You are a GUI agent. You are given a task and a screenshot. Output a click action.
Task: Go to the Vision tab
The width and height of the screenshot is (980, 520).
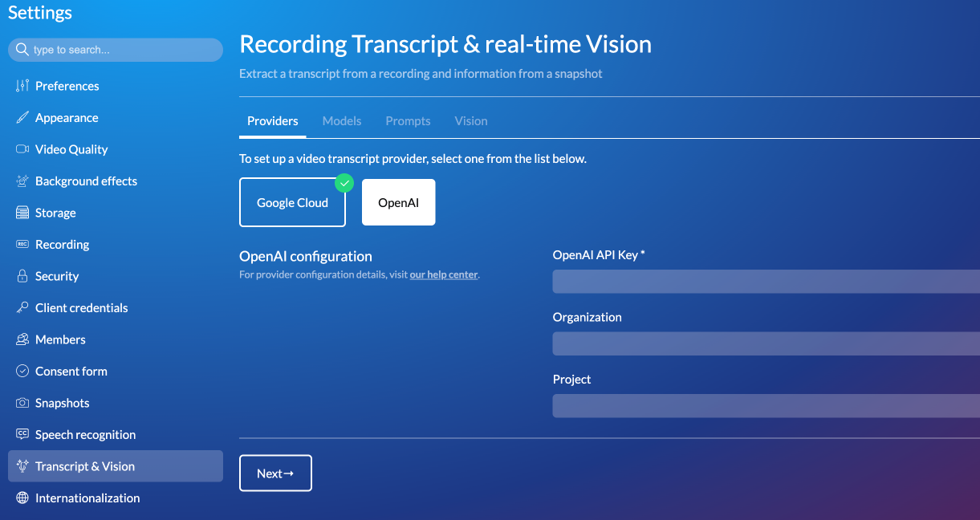coord(471,121)
